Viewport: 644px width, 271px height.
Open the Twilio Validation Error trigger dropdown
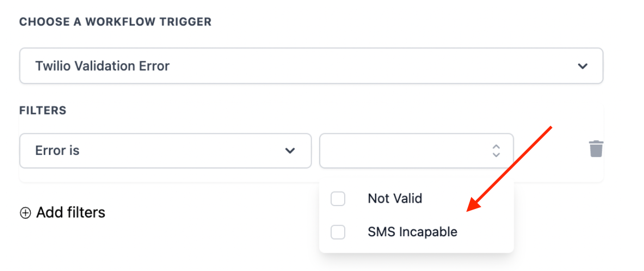311,66
